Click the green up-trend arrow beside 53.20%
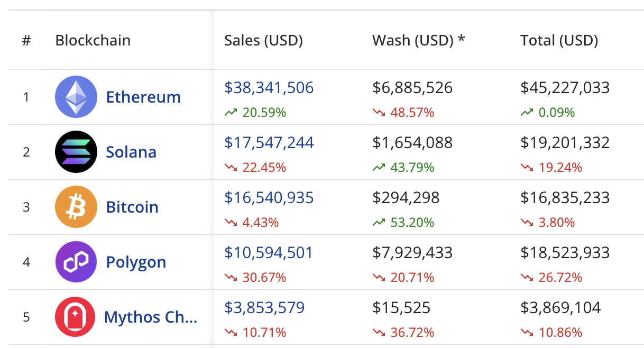The height and width of the screenshot is (348, 644). tap(379, 223)
